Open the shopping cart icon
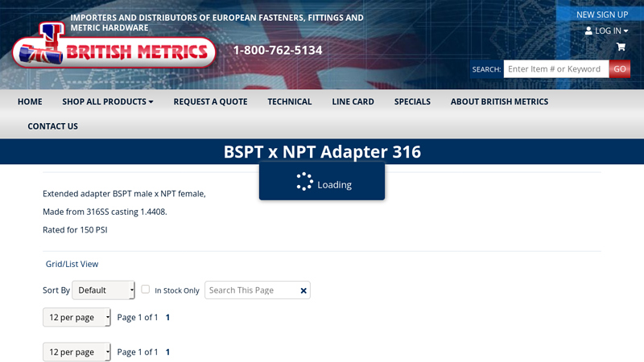The width and height of the screenshot is (644, 362). [x=621, y=47]
